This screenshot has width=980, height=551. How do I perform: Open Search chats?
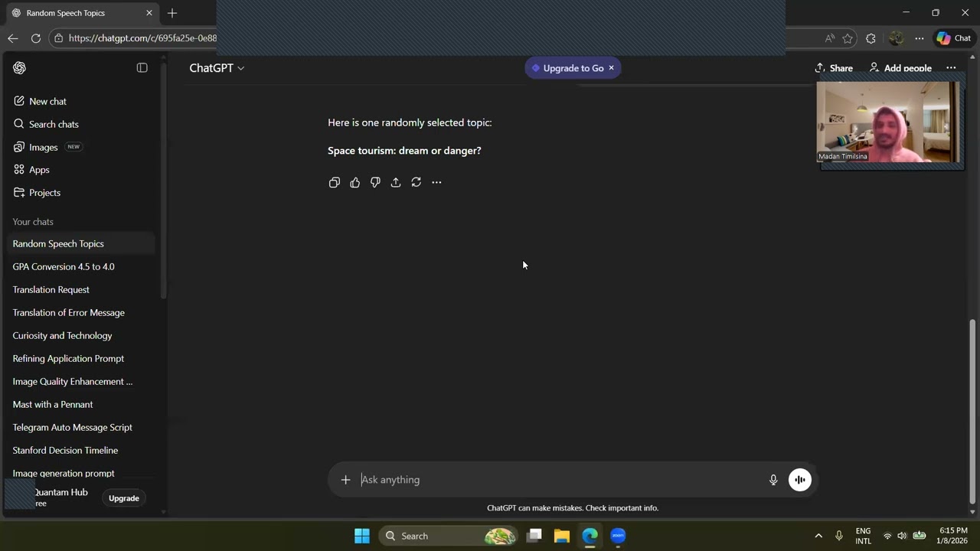[x=54, y=124]
